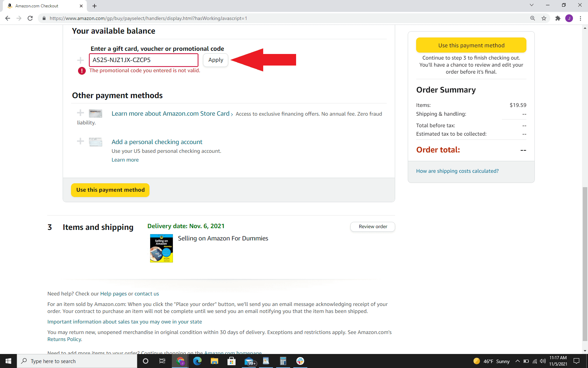Screen dimensions: 588x368
Task: Click Use this payment method in order summary
Action: (x=471, y=45)
